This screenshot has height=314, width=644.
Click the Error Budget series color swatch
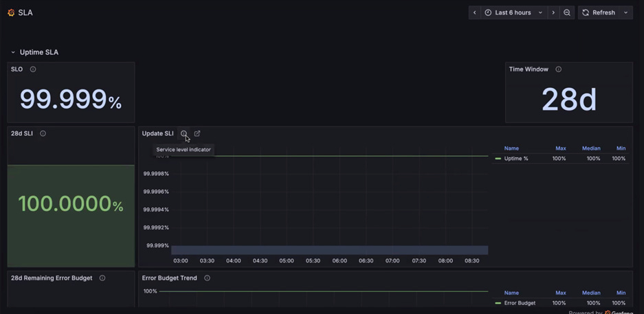pyautogui.click(x=498, y=303)
